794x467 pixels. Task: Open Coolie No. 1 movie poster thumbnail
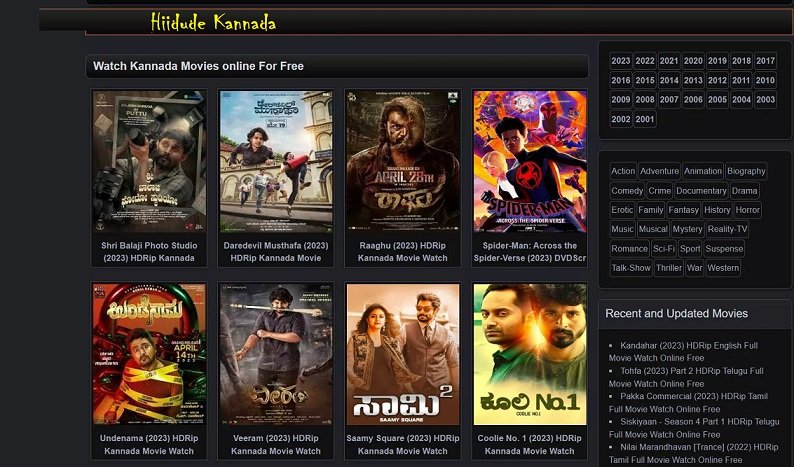[530, 354]
